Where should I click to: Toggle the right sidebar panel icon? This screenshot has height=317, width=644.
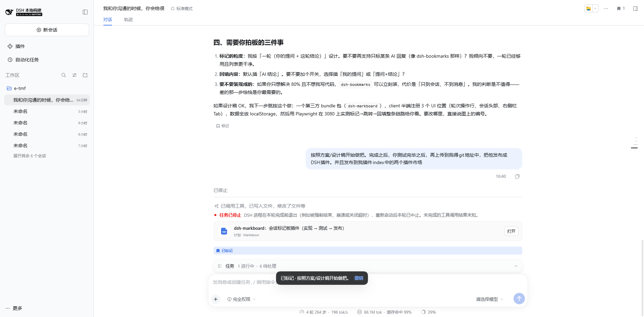(635, 9)
